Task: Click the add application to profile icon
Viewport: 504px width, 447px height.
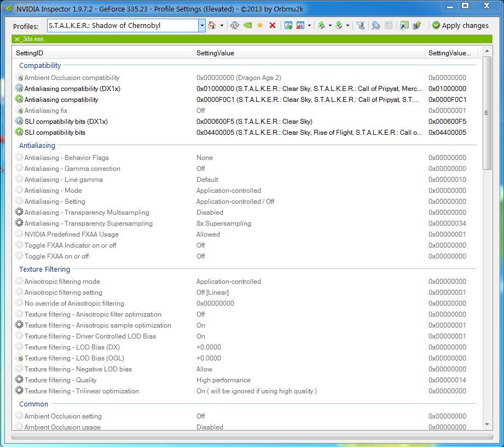Action: [x=288, y=25]
